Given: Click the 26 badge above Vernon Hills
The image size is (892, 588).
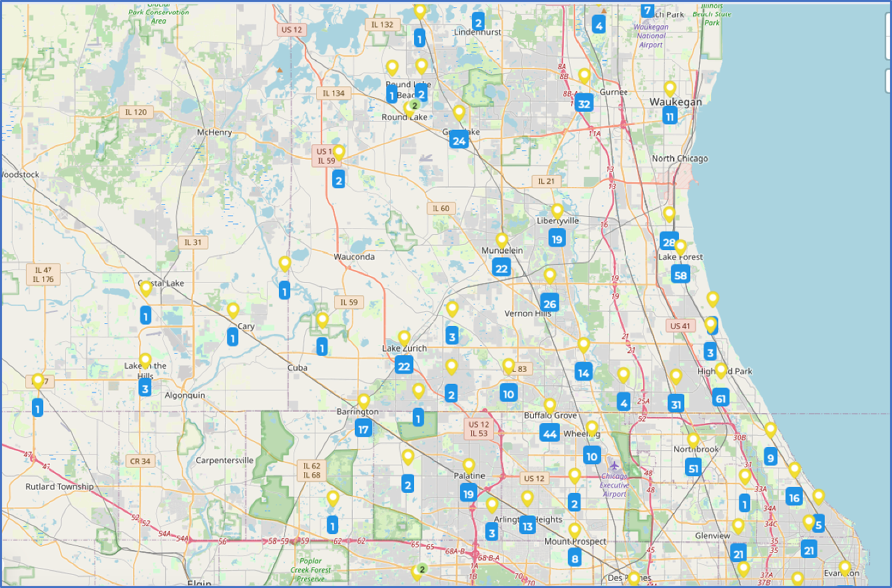Looking at the screenshot, I should point(549,304).
